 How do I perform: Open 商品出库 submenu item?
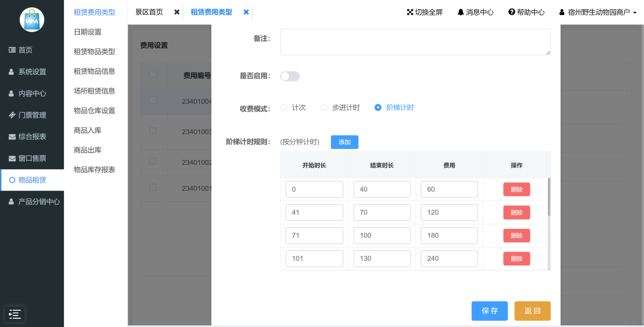point(87,150)
